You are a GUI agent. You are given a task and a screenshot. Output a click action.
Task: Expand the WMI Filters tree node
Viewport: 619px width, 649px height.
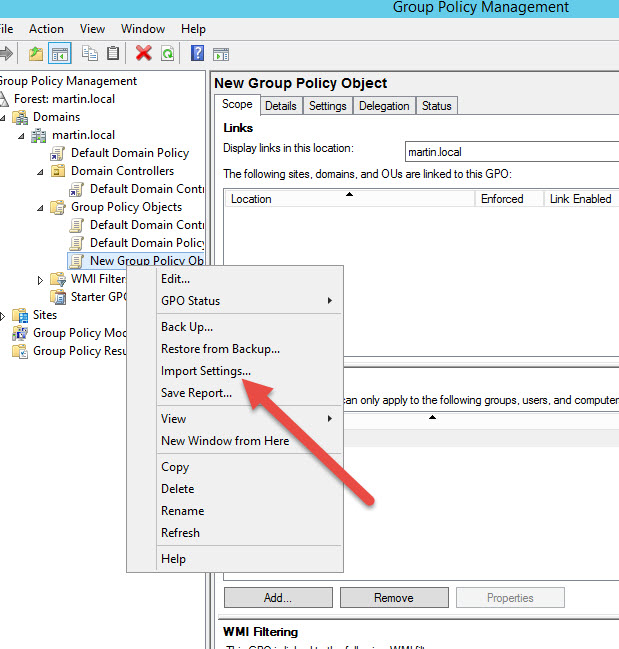[x=40, y=279]
